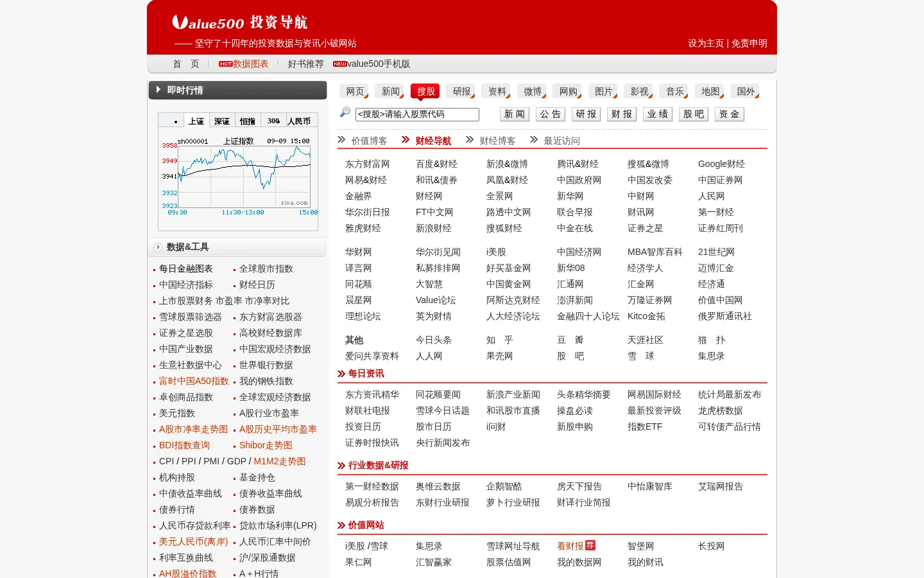Switch to the 影视 search tab
The width and height of the screenshot is (924, 578).
[x=638, y=91]
